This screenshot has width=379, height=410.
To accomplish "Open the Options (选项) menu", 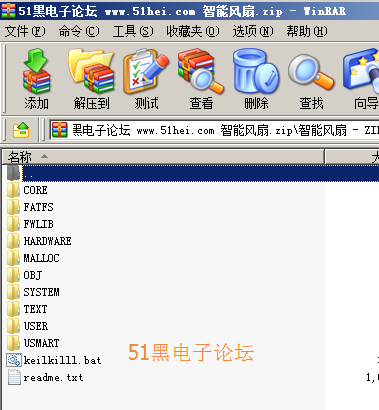I will coord(253,31).
